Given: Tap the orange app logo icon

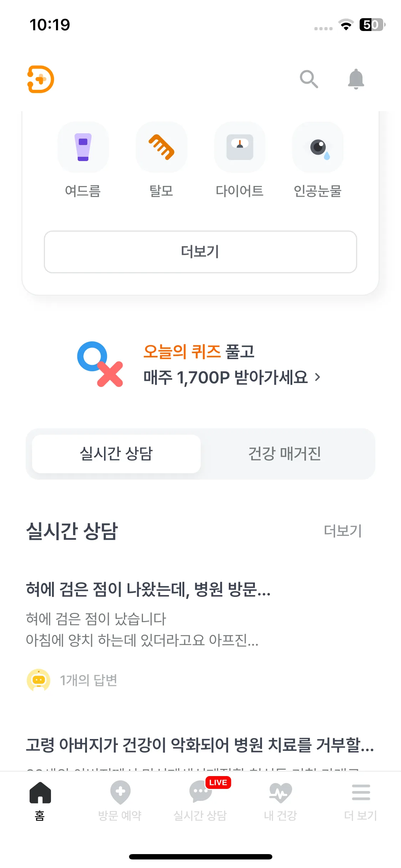Looking at the screenshot, I should pyautogui.click(x=41, y=79).
